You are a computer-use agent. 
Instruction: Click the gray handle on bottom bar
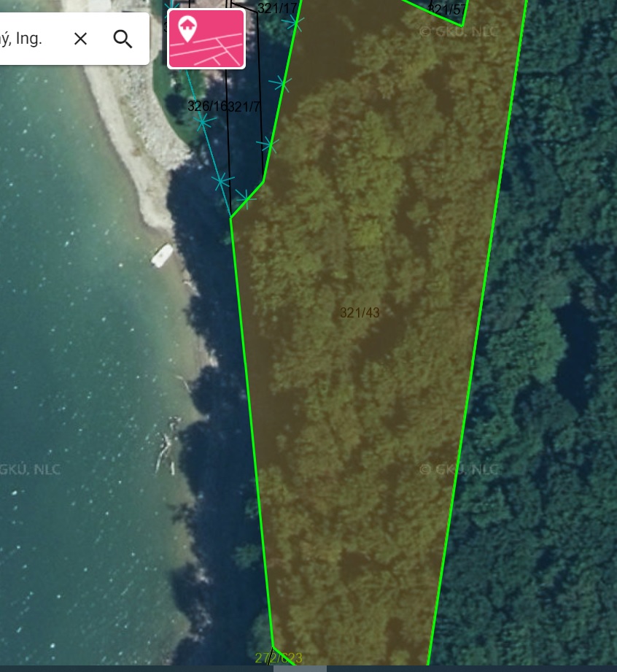pyautogui.click(x=300, y=668)
